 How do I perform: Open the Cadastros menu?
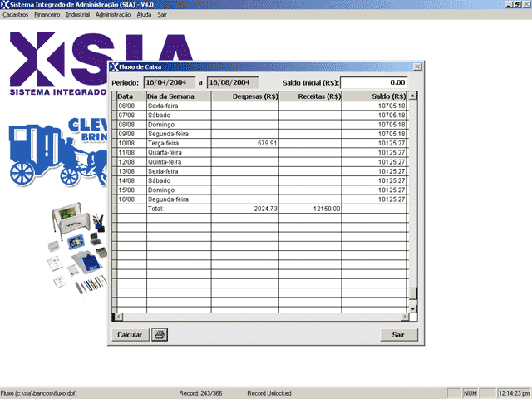(x=16, y=15)
